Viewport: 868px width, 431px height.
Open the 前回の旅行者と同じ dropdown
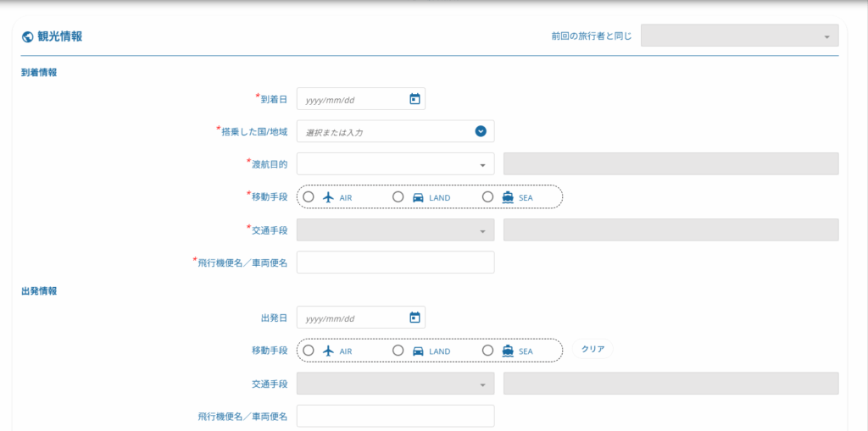(x=739, y=36)
